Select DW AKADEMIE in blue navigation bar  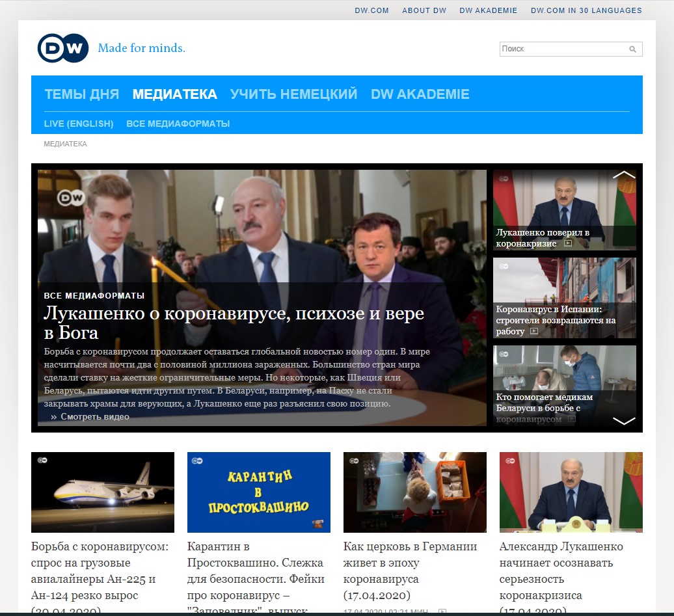[420, 94]
